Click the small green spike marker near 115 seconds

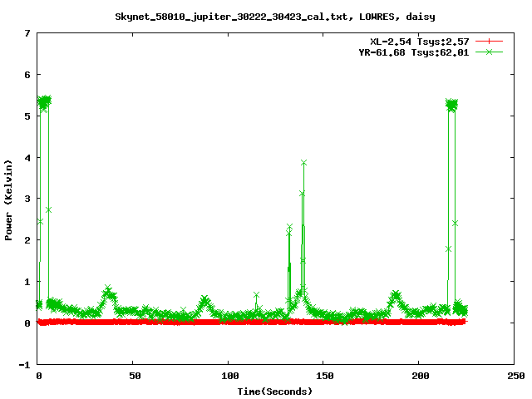[x=257, y=295]
